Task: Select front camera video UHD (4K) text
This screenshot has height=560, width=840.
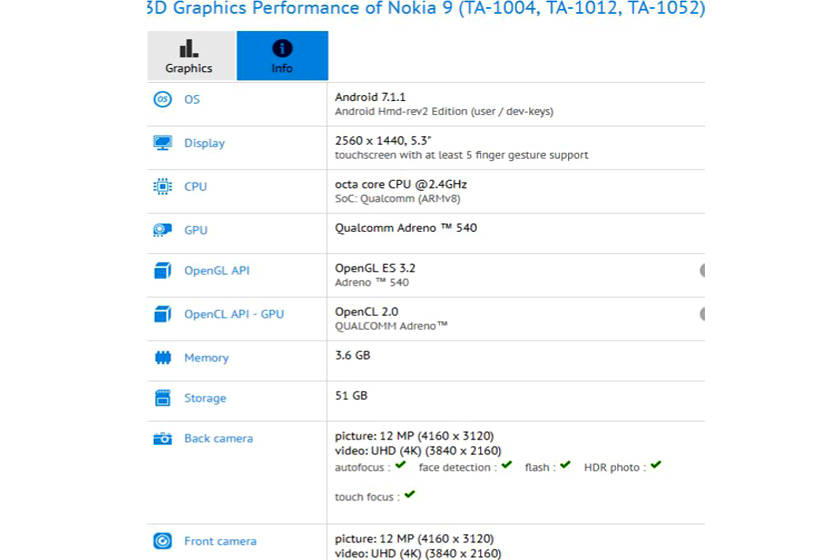Action: pyautogui.click(x=418, y=554)
